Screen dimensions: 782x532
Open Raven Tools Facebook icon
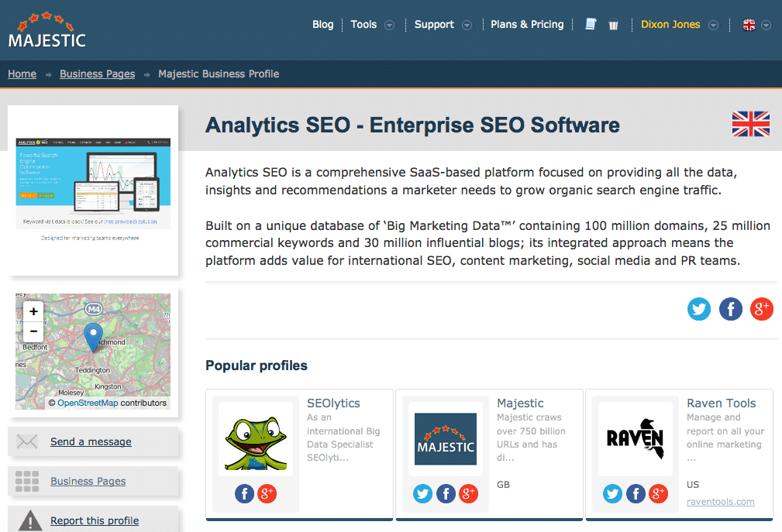pos(636,493)
